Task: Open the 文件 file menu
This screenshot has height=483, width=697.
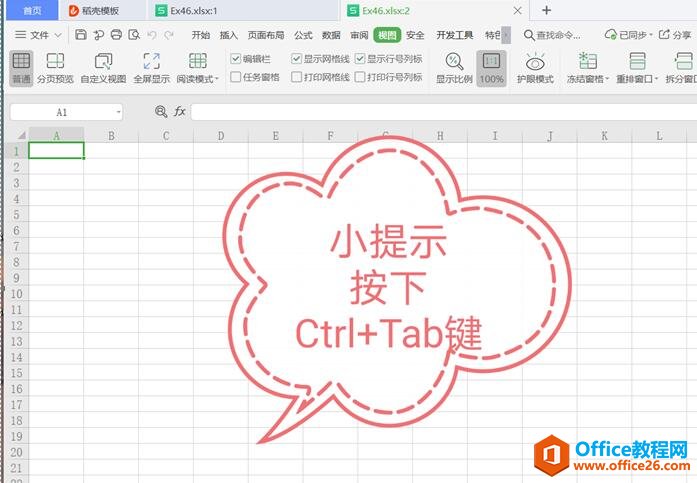Action: pos(38,35)
